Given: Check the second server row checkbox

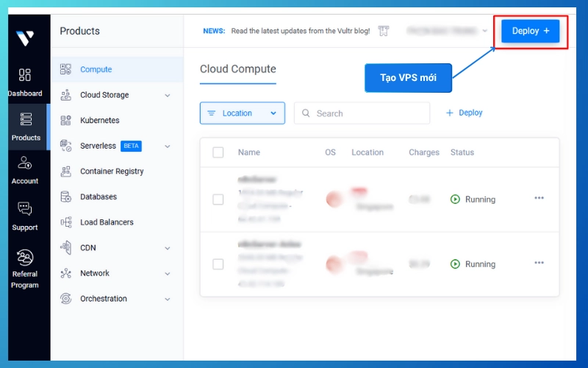Looking at the screenshot, I should 218,264.
